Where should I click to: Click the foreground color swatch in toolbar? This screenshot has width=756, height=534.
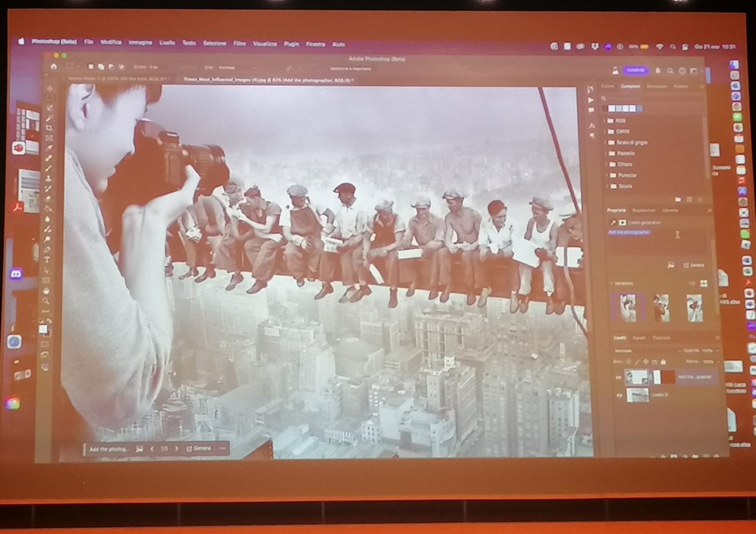point(43,328)
